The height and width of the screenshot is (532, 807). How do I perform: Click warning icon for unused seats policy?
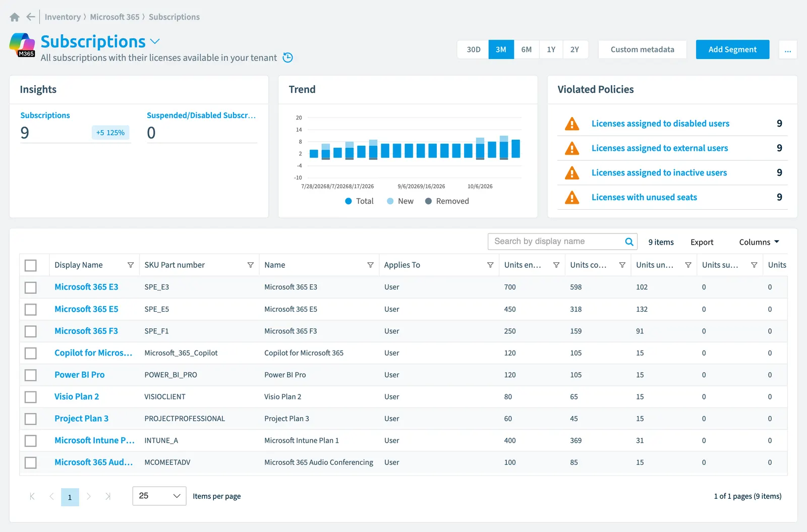(x=572, y=197)
